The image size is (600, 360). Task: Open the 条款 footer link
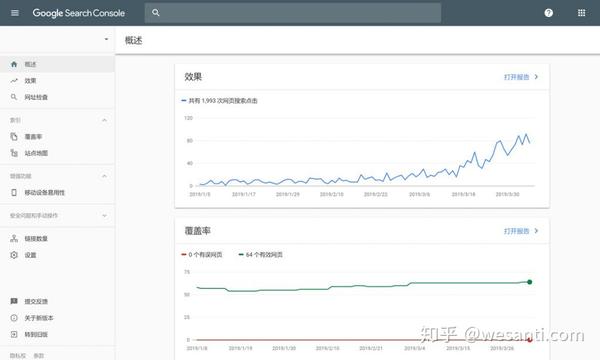[39, 356]
